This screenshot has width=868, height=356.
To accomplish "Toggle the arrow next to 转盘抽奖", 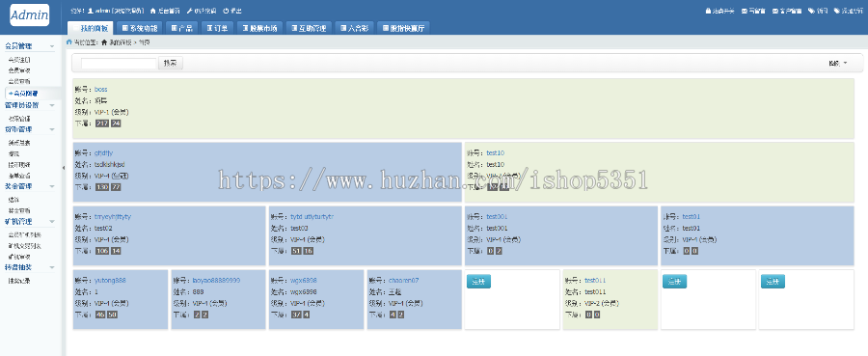I will click(x=52, y=267).
